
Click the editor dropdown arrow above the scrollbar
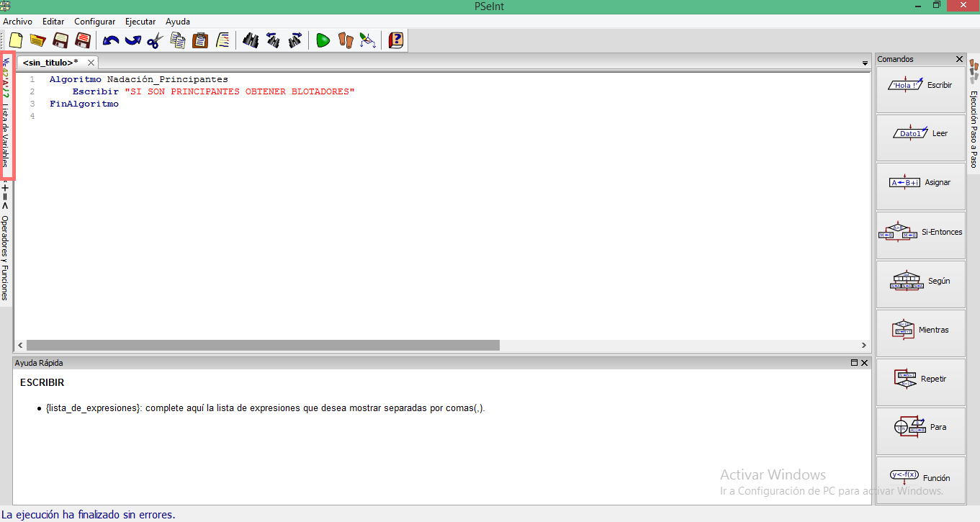pyautogui.click(x=864, y=63)
